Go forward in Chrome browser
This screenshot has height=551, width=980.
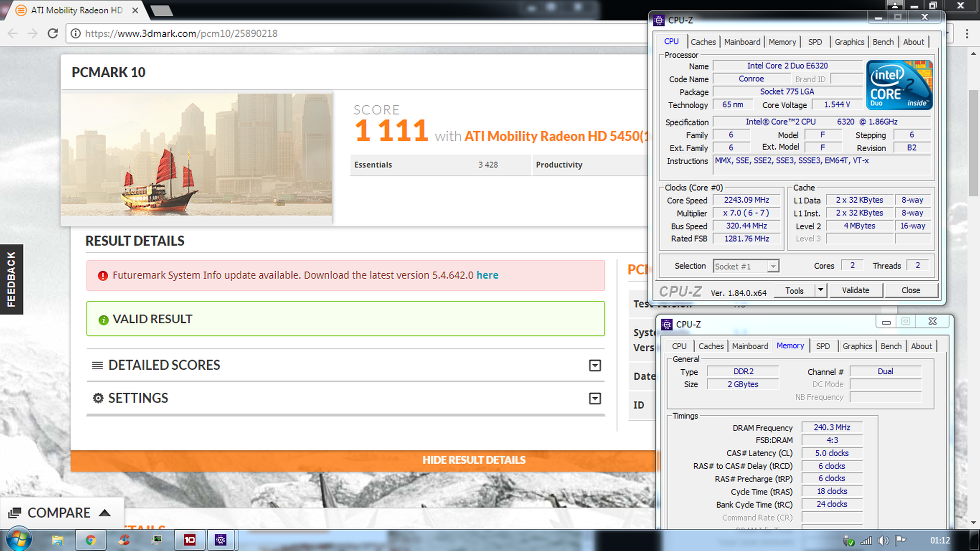(32, 33)
